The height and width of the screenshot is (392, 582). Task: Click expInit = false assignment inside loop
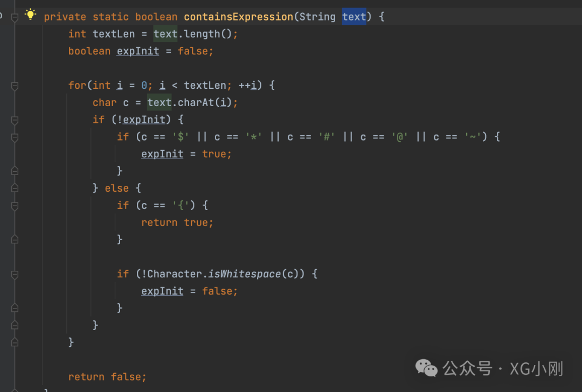[189, 291]
